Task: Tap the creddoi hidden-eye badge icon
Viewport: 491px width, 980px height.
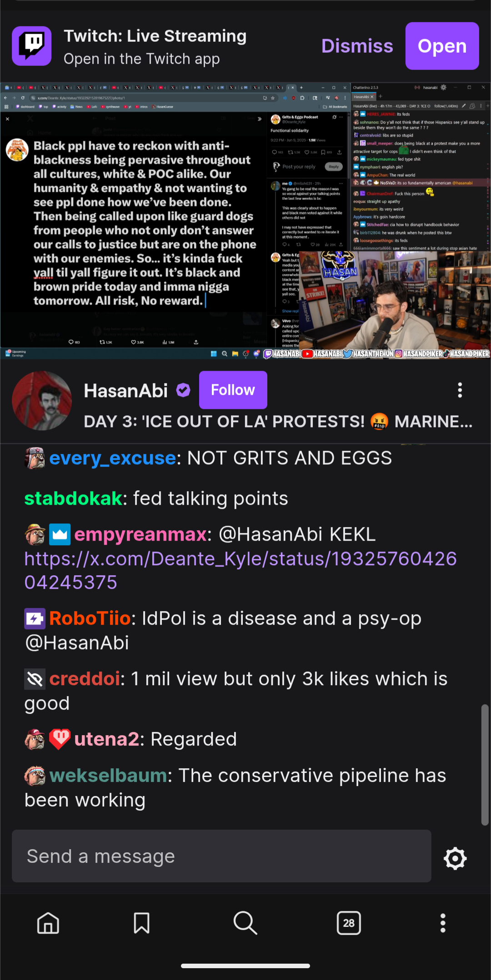Action: click(x=35, y=679)
